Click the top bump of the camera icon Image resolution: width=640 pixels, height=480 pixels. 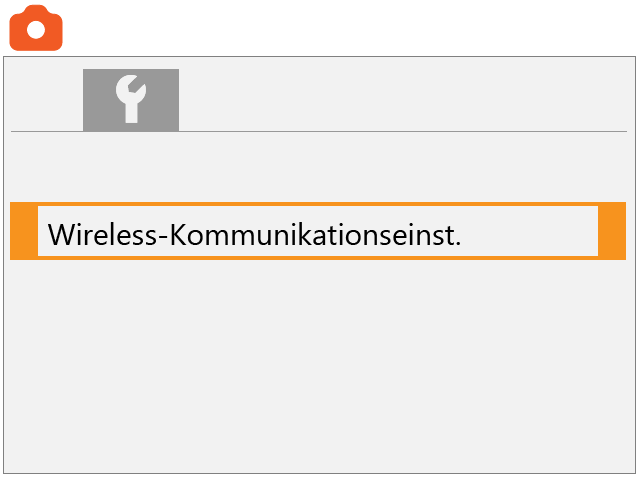tap(36, 9)
